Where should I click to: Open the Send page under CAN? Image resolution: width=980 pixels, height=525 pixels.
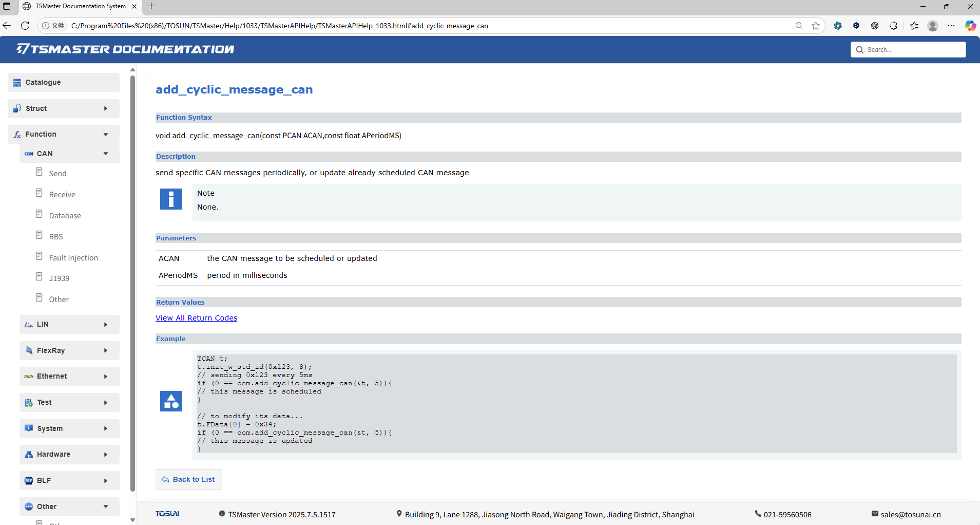click(57, 174)
